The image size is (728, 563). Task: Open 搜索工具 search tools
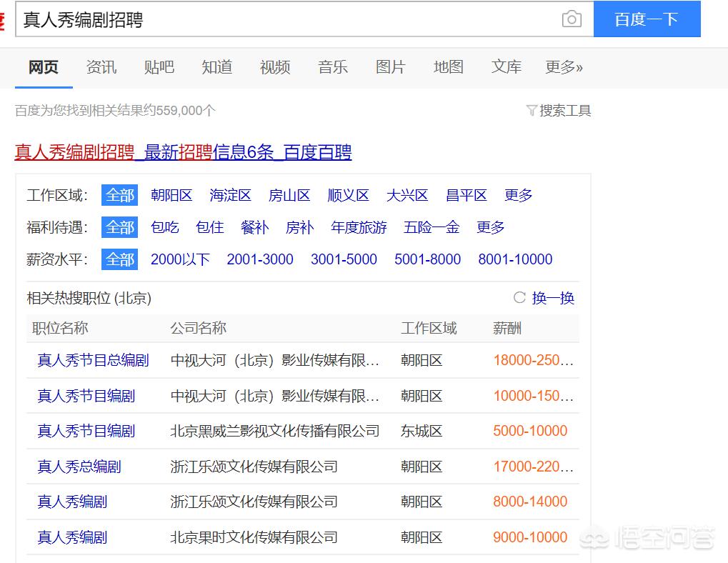[x=565, y=111]
